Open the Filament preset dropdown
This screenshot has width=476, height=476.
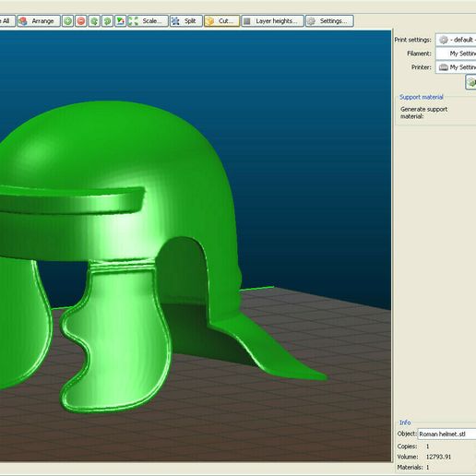[456, 54]
